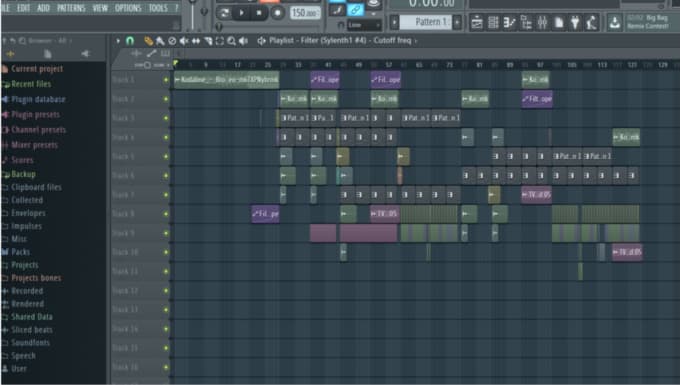
Task: Open the line snap selector dropdown
Action: coord(363,25)
